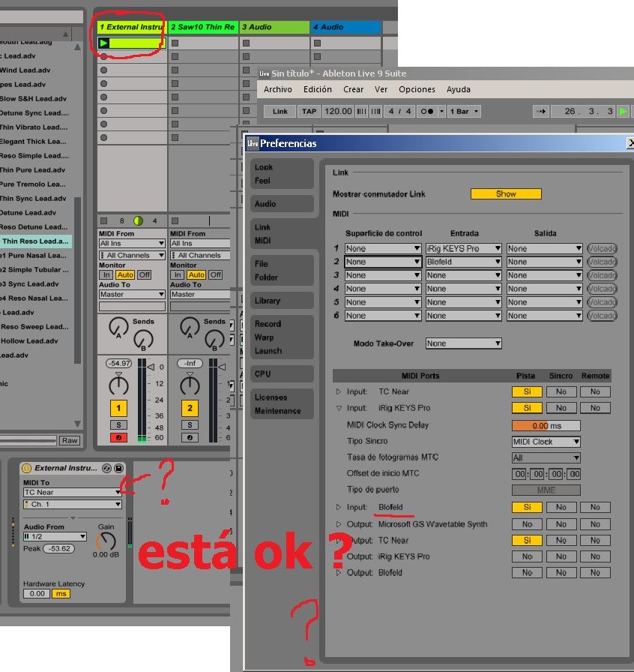Open the Ch. 1 channel dropdown

pyautogui.click(x=73, y=504)
